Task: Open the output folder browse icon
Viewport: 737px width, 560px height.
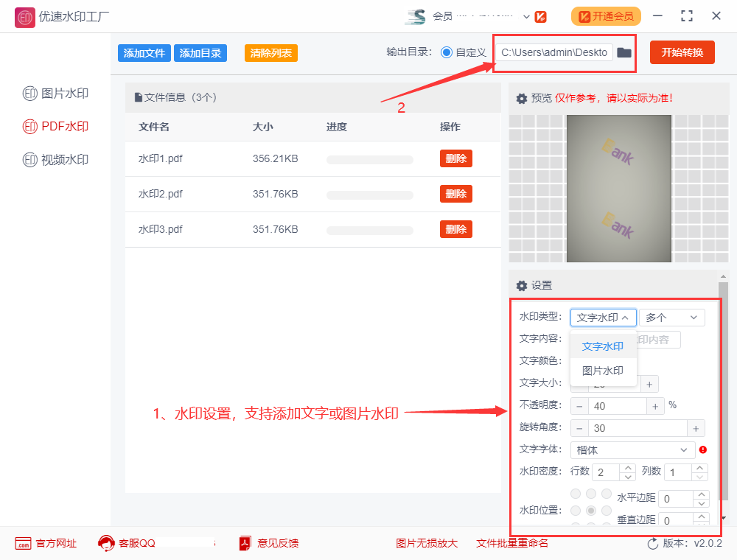Action: pyautogui.click(x=624, y=52)
